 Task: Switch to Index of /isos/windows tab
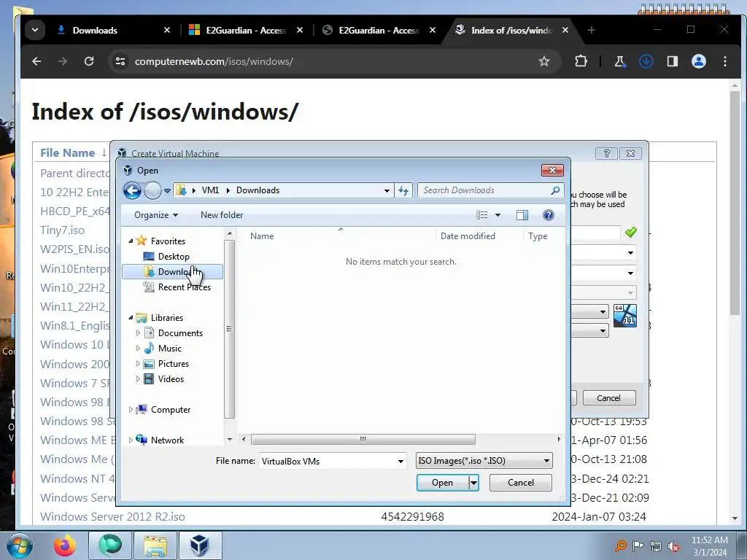tap(512, 31)
